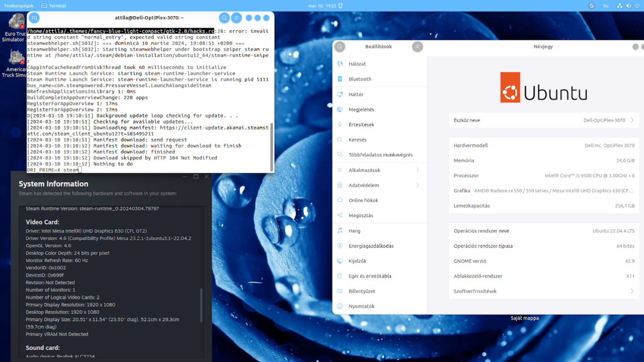Click the Lemezkapacitás 256,1 GB row
This screenshot has height=362, width=644.
click(544, 206)
